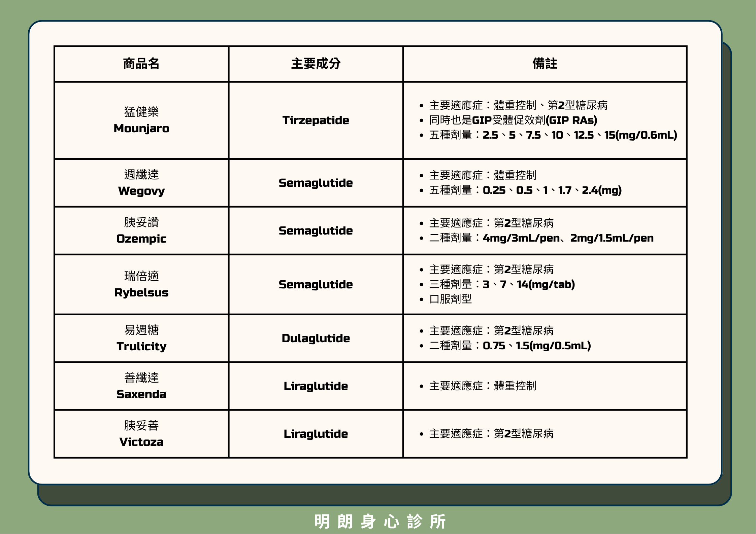
Task: Click Ozempic's 主要適應症:第2型糖尿病 line
Action: pyautogui.click(x=492, y=223)
